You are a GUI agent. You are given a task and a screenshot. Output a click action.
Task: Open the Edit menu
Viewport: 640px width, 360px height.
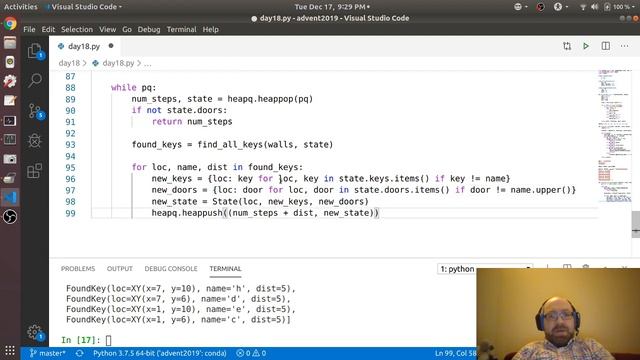(x=48, y=29)
